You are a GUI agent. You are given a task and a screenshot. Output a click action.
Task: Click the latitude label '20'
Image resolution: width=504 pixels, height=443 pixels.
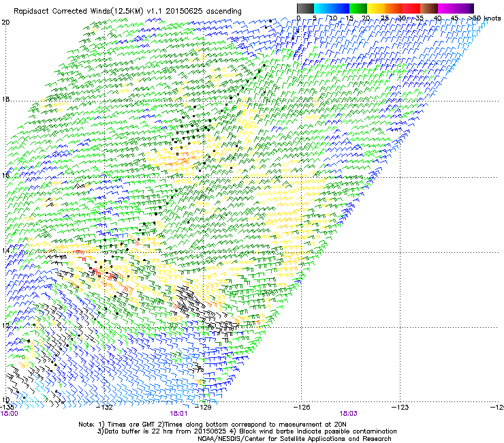pyautogui.click(x=5, y=22)
